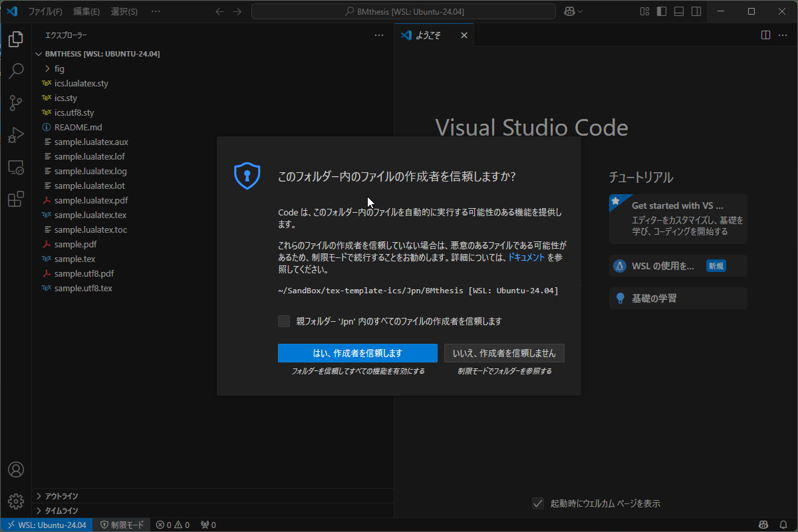The image size is (798, 532).
Task: Open sample.utf8.tex file
Action: [213, 288]
